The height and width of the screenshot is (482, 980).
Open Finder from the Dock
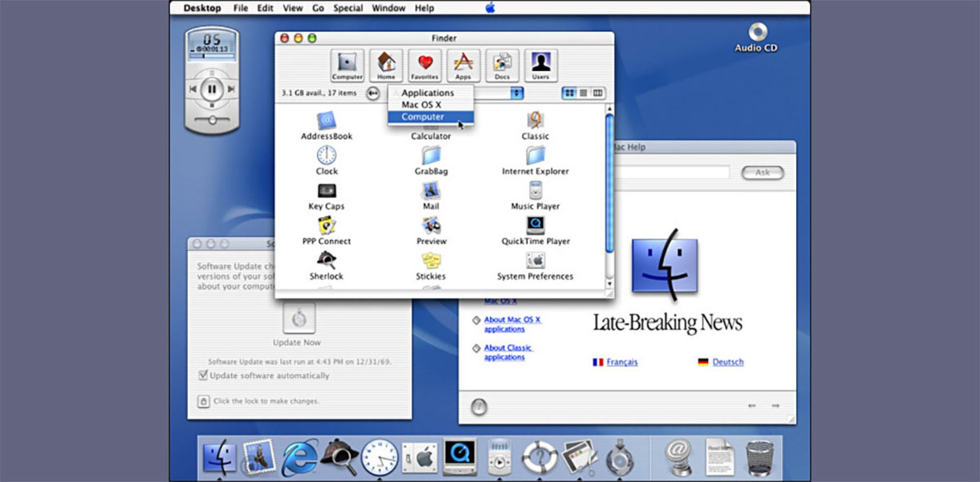219,457
